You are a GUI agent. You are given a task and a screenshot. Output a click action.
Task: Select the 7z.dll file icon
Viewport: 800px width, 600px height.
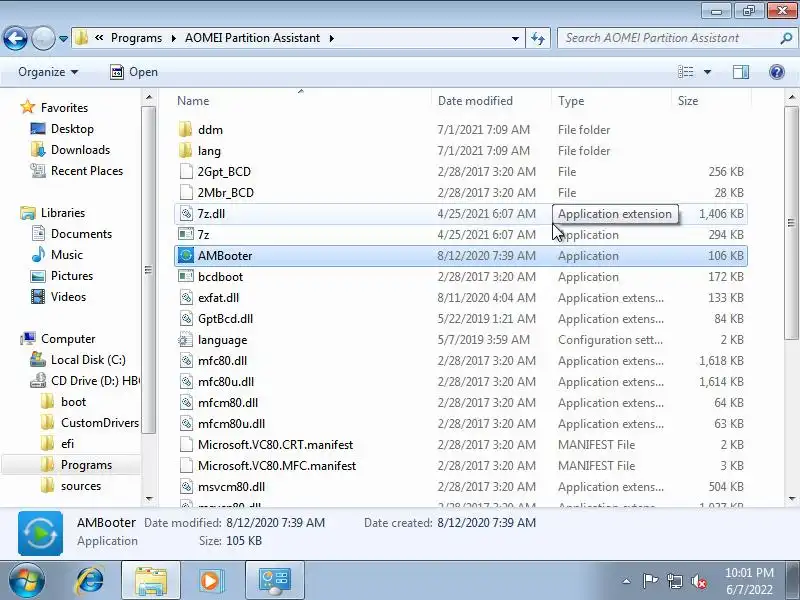click(x=186, y=213)
